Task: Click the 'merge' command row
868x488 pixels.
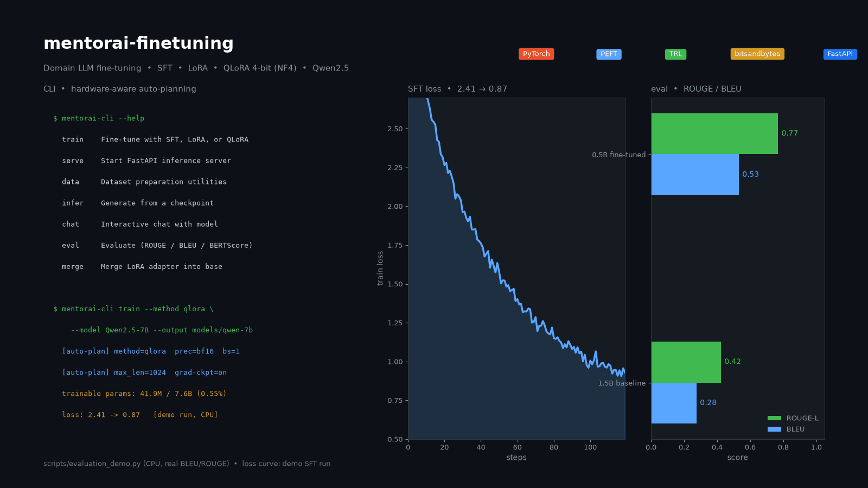Action: coord(142,266)
